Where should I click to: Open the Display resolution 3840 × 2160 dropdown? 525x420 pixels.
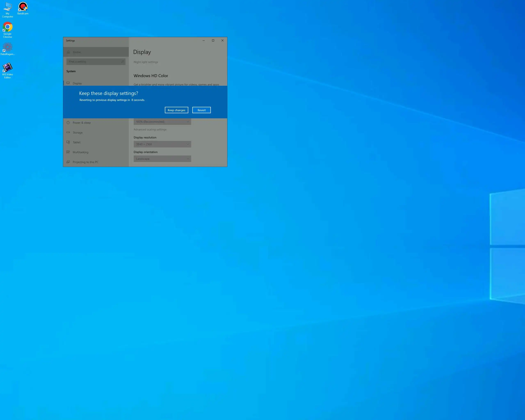coord(162,144)
